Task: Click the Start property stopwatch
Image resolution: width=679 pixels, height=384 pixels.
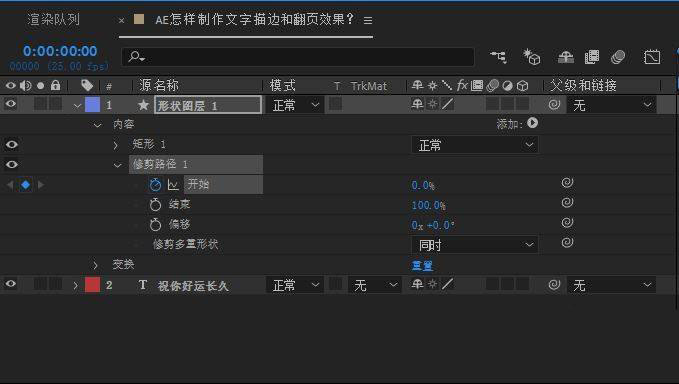Action: tap(155, 184)
